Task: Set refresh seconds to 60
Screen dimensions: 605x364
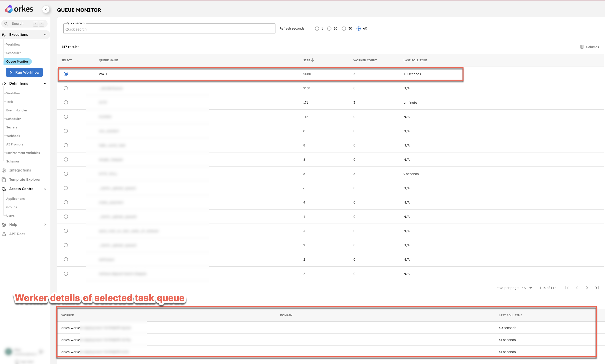Action: click(359, 29)
